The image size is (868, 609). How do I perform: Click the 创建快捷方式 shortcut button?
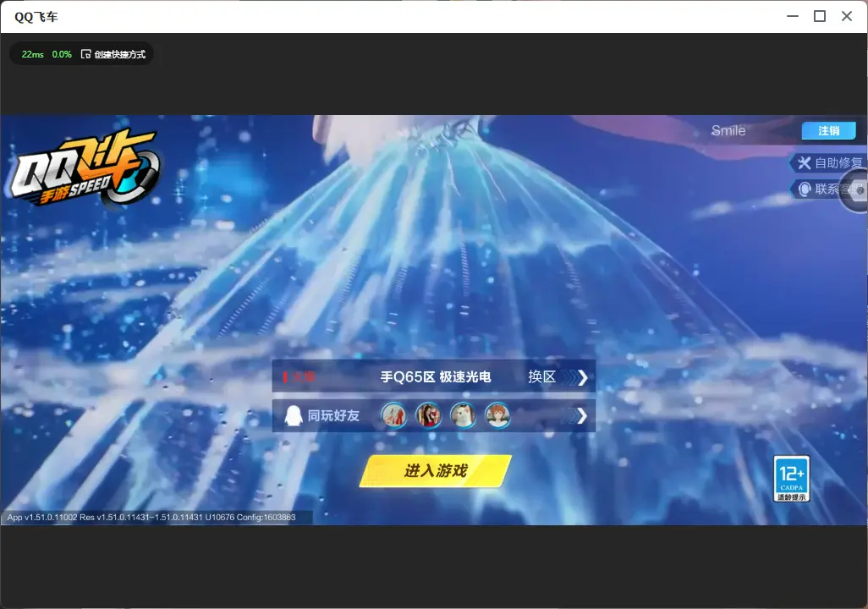pos(113,54)
